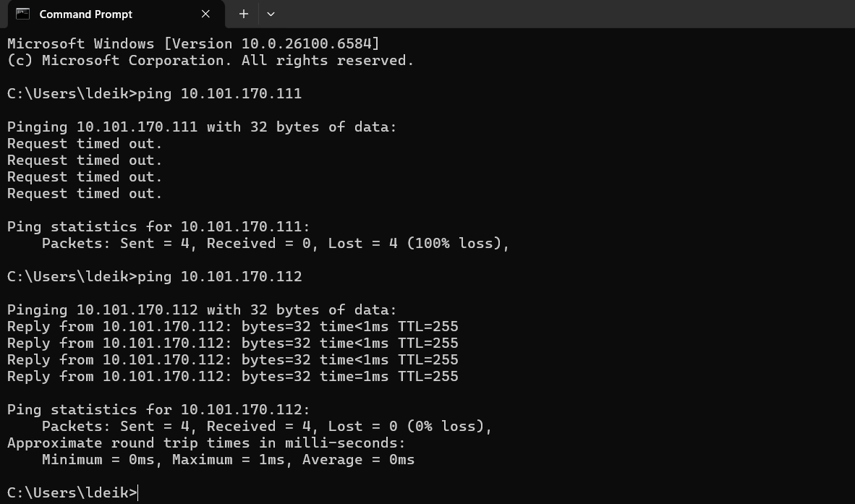This screenshot has height=504, width=855.
Task: Click the "Minimum = 0ms" results line
Action: pyautogui.click(x=228, y=460)
